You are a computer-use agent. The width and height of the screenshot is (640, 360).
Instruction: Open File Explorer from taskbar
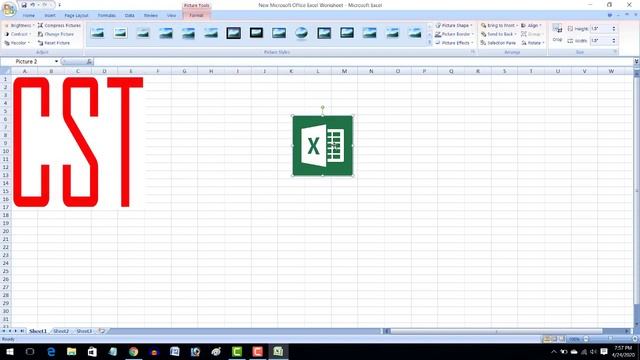click(x=71, y=351)
